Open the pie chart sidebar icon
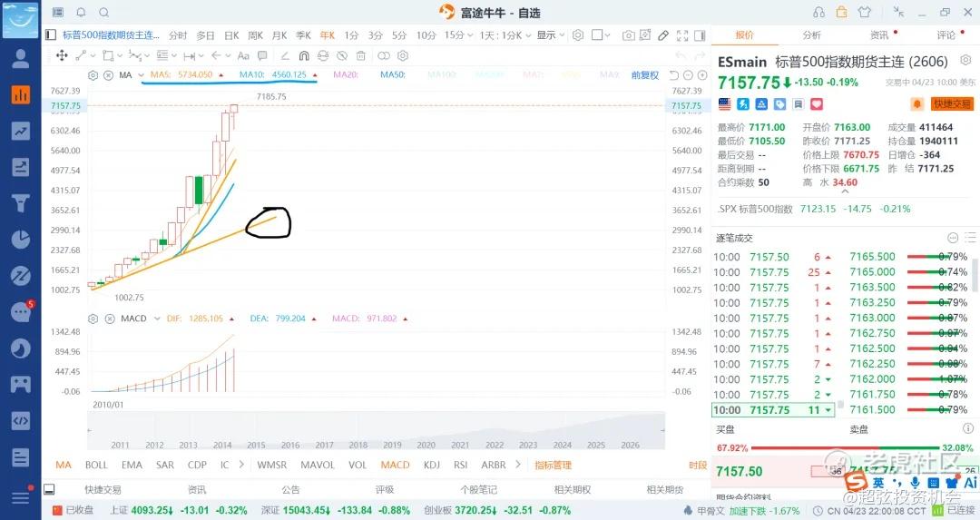 point(21,240)
